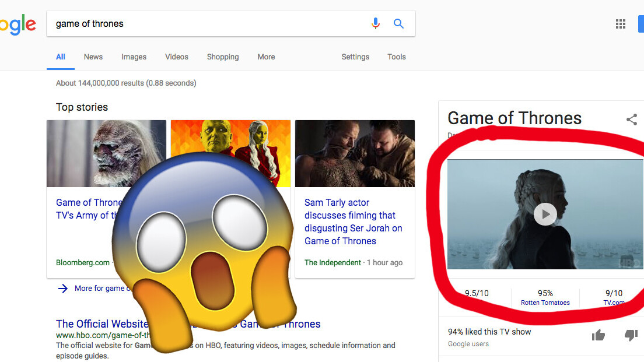644x362 pixels.
Task: Click the 95% Rotten Tomatoes rating
Action: coord(545,297)
